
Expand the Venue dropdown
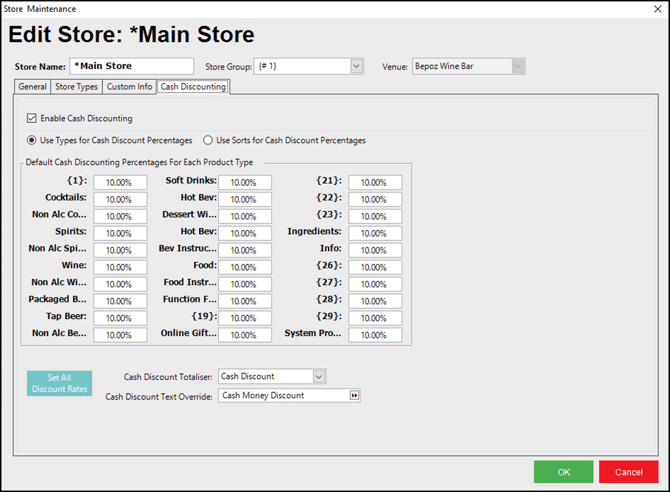(518, 67)
